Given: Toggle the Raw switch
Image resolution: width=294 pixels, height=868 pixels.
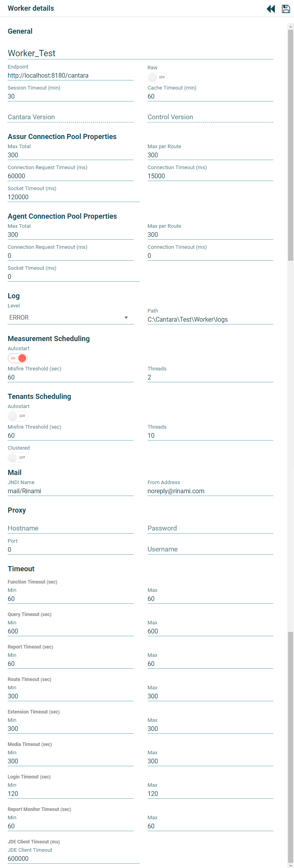Looking at the screenshot, I should pos(157,77).
